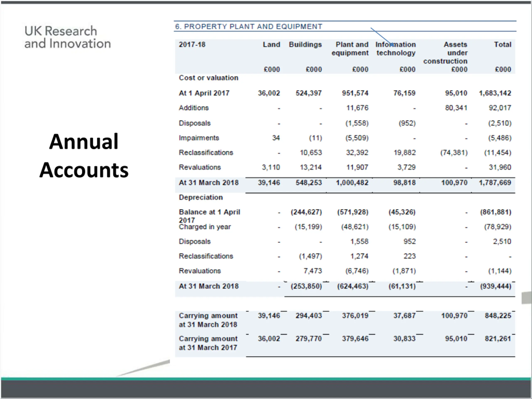
Task: Select the Carrying amount at 31 March 2017 label
Action: [x=208, y=343]
